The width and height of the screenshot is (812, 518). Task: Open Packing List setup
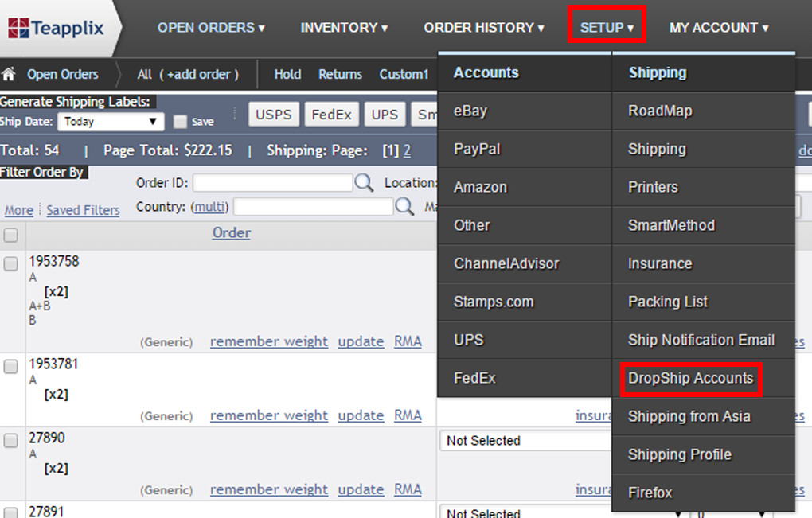(704, 302)
